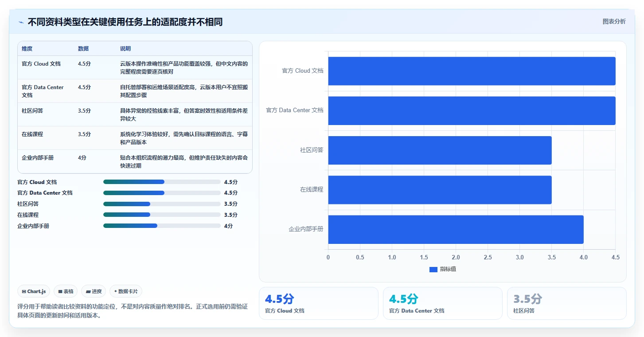Click the 维度 table column header
This screenshot has height=337, width=644.
(x=27, y=49)
